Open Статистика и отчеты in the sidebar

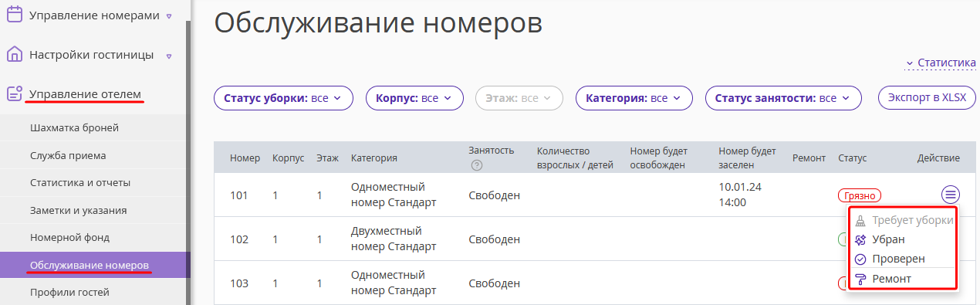[93, 183]
